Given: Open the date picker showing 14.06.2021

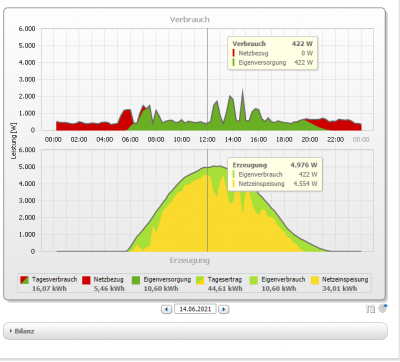Looking at the screenshot, I should point(195,309).
